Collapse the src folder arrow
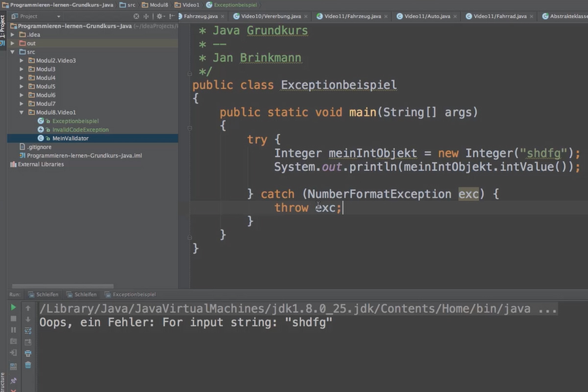The height and width of the screenshot is (392, 588). pyautogui.click(x=13, y=52)
